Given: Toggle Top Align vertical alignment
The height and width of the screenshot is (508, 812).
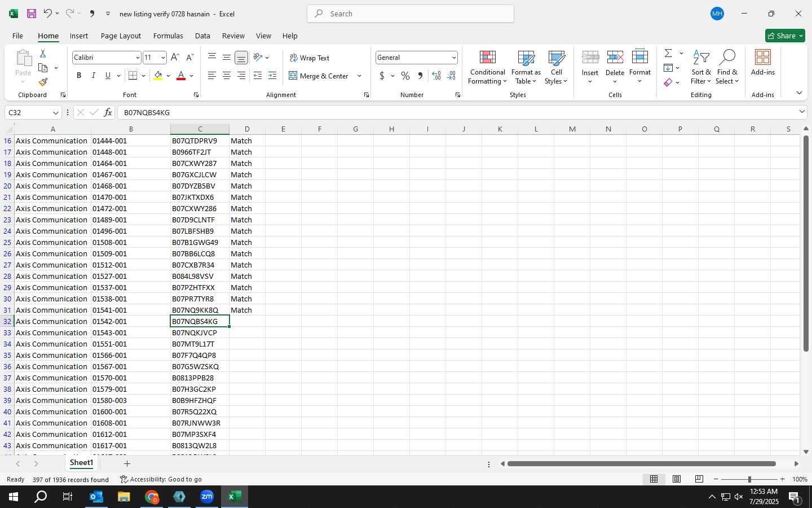Looking at the screenshot, I should 212,58.
